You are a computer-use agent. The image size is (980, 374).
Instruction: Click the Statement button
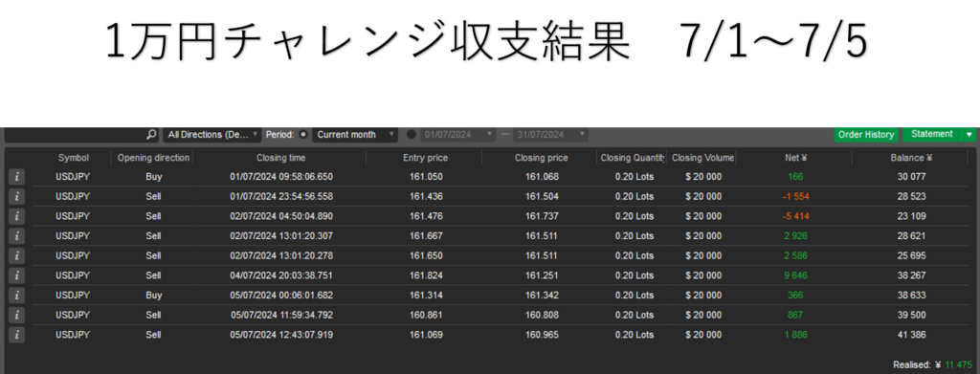(932, 134)
